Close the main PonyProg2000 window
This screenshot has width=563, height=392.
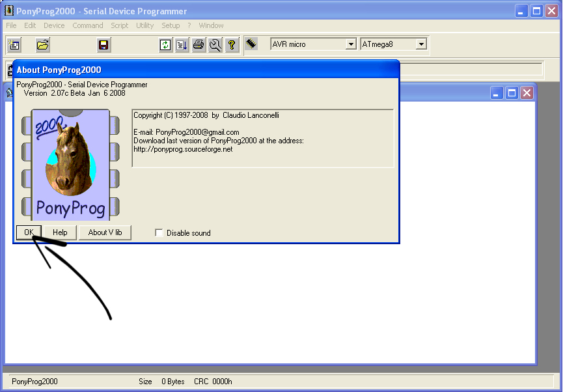coord(551,11)
